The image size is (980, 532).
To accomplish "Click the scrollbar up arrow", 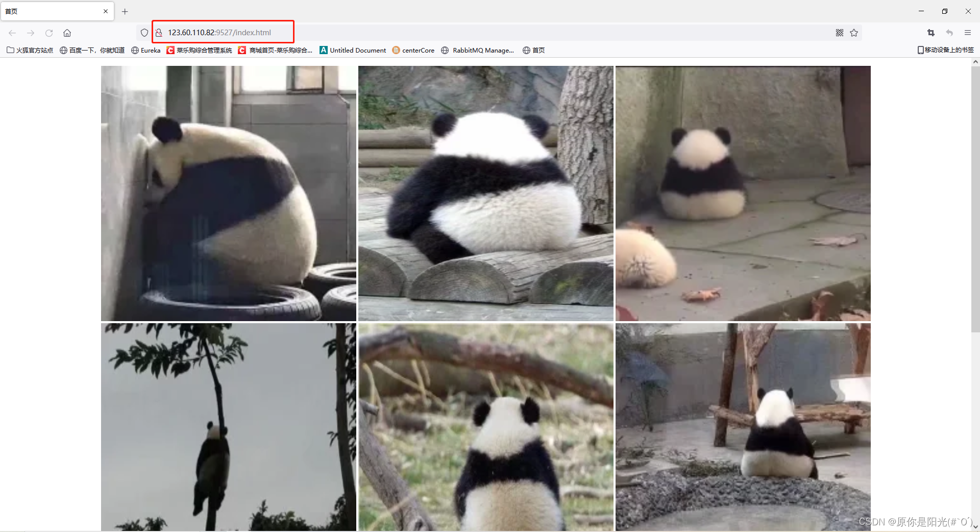I will (975, 62).
